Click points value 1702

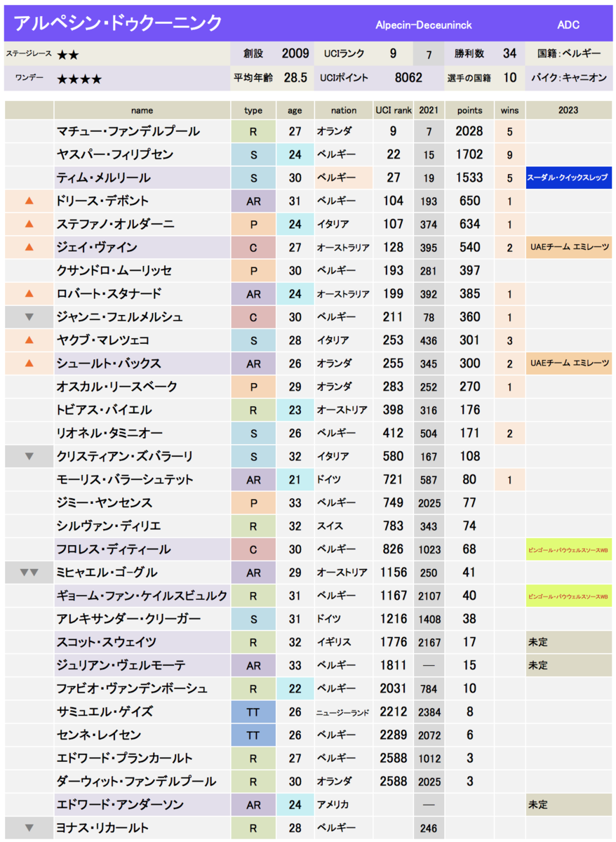[x=469, y=154]
